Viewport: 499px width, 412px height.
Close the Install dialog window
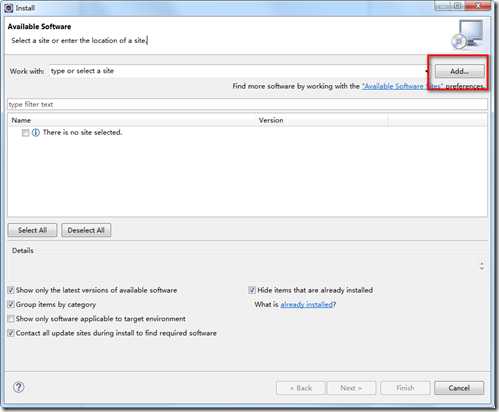click(x=478, y=6)
